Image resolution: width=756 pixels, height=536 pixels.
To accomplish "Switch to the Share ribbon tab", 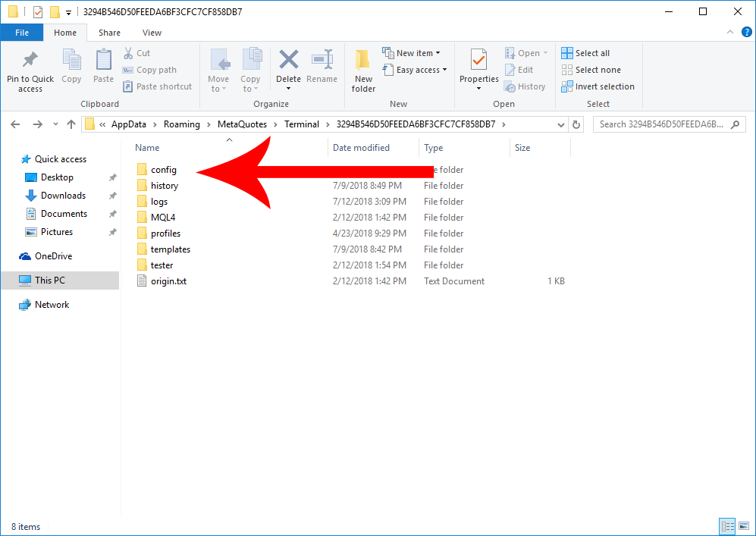I will 109,33.
